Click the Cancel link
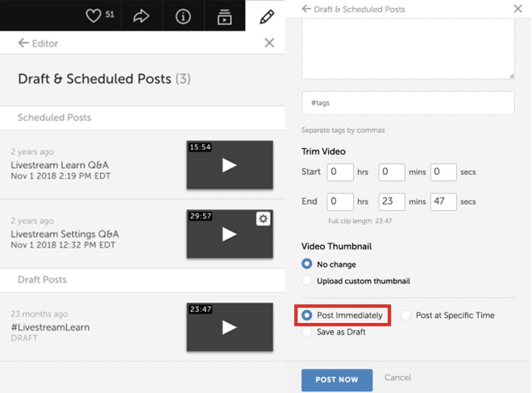The image size is (532, 393). coord(397,377)
